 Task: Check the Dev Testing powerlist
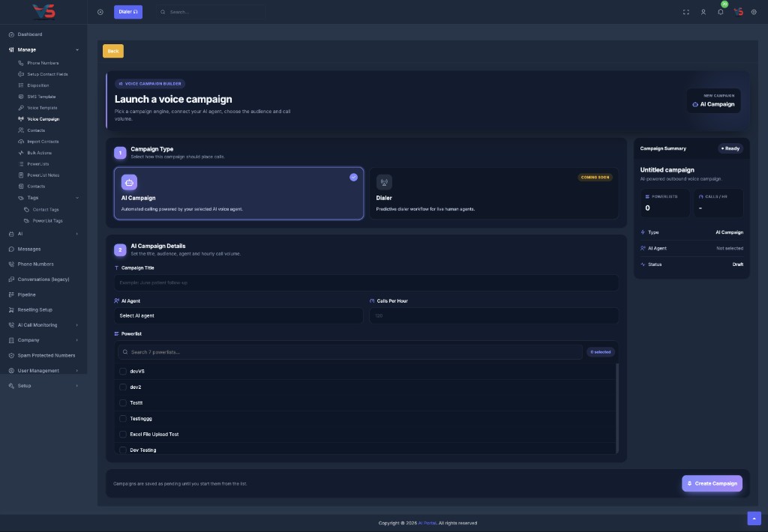point(123,450)
